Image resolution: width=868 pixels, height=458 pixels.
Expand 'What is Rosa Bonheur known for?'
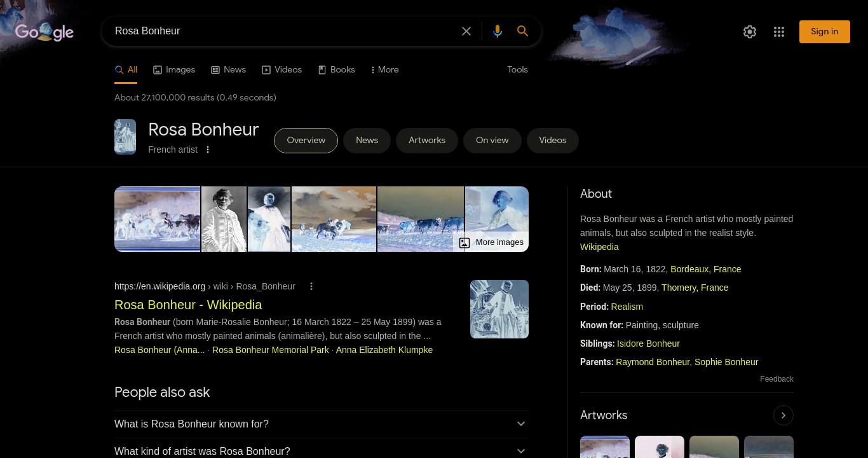point(322,424)
